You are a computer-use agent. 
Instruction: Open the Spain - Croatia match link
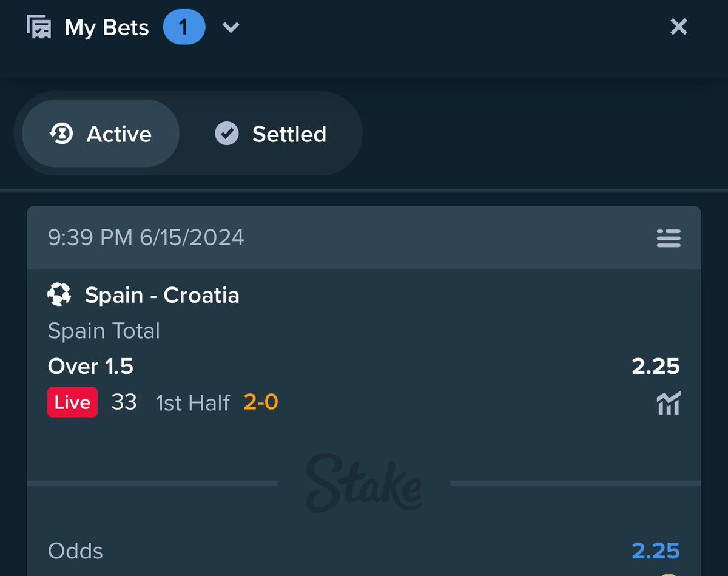[x=162, y=295]
